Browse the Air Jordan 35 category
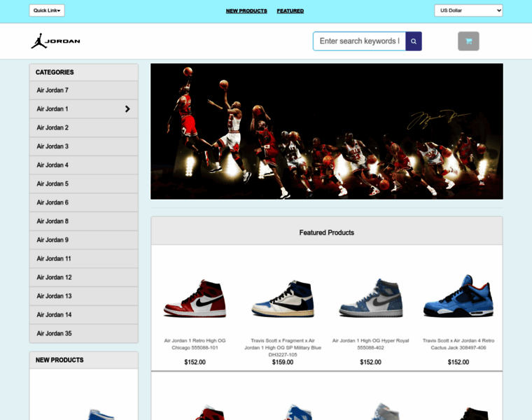Screen dimensions: 532x420 (x=83, y=333)
